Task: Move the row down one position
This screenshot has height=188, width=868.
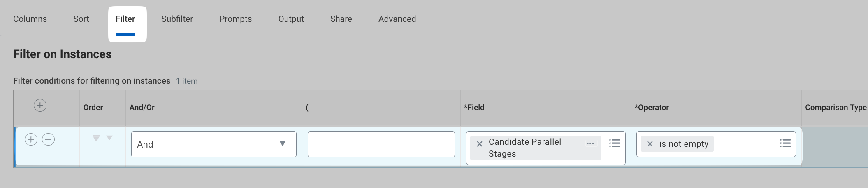Action: (109, 138)
